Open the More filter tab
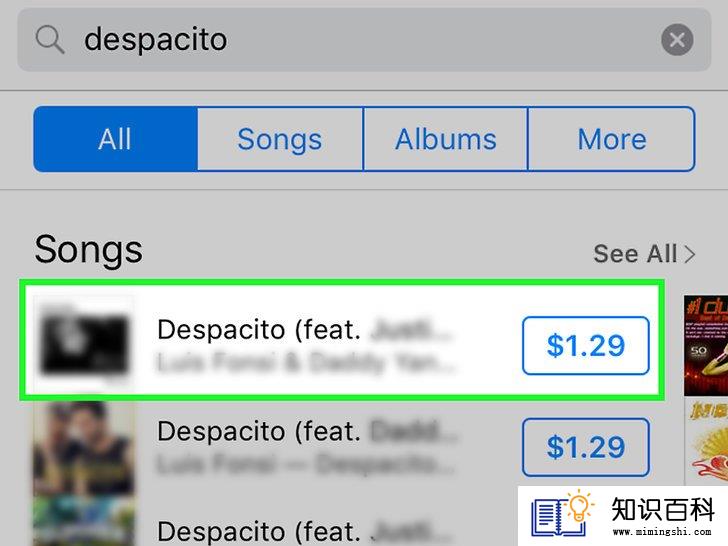 coord(611,139)
